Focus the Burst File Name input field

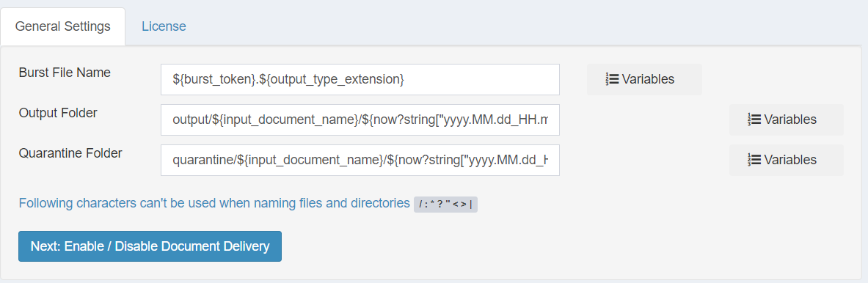360,79
